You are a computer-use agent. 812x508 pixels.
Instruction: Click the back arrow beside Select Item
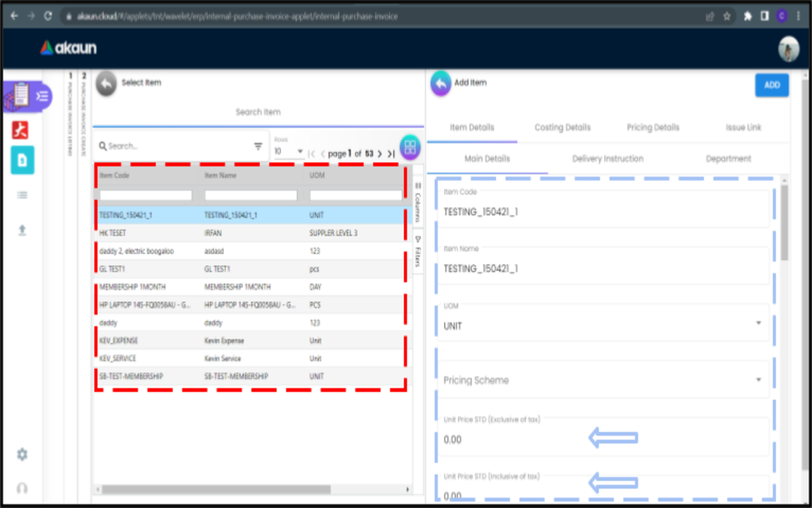(106, 84)
